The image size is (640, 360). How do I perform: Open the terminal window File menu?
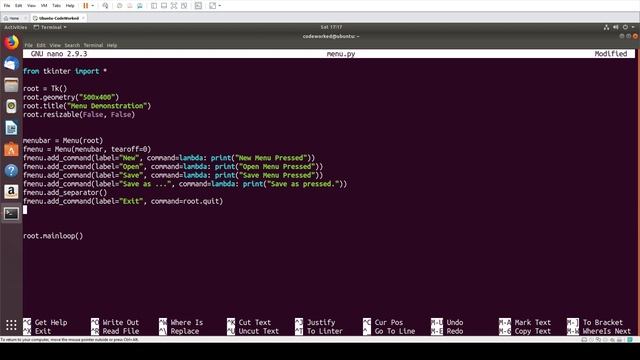point(29,45)
